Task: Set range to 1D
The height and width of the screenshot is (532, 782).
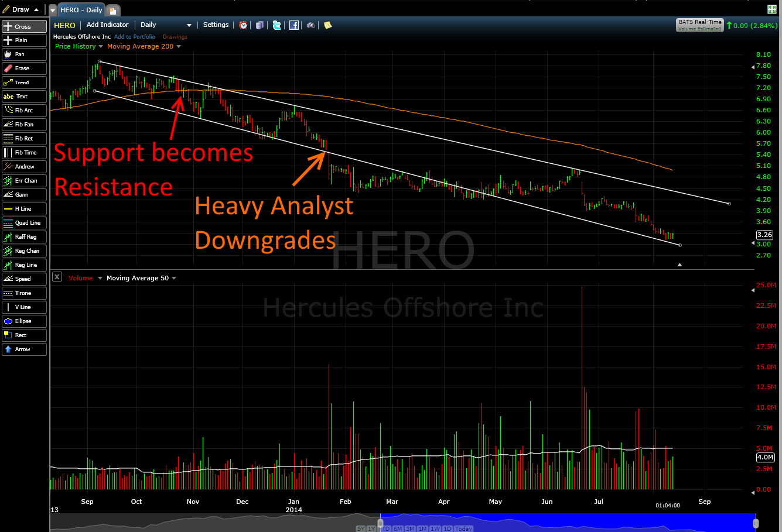Action: [446, 528]
